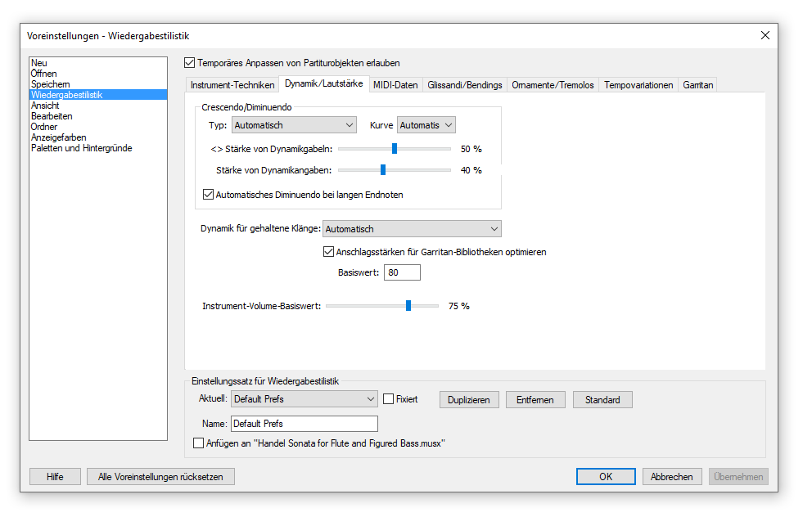The width and height of the screenshot is (812, 526).
Task: Click the Basiswert input field
Action: [402, 272]
